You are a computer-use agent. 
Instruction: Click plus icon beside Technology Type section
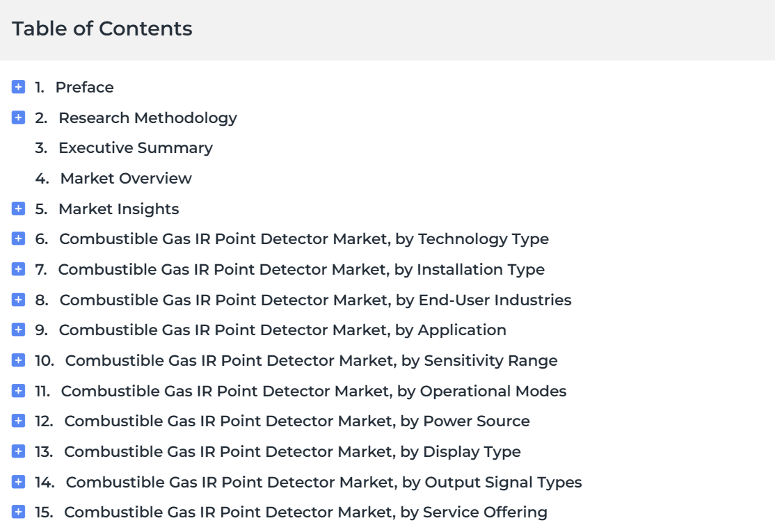[18, 239]
